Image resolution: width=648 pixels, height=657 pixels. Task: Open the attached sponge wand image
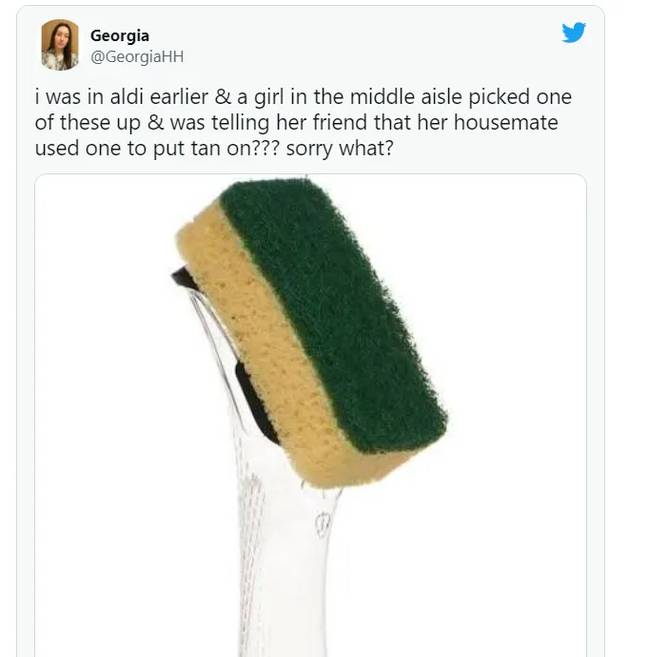coord(310,415)
